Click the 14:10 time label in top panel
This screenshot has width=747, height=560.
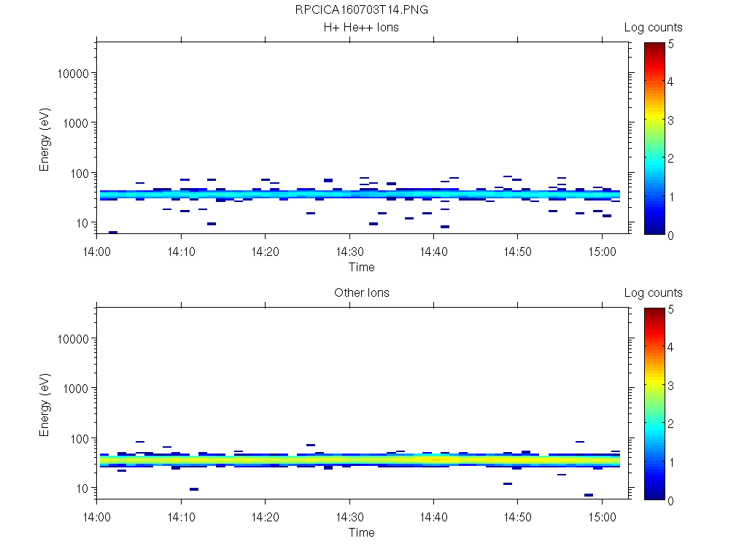(181, 252)
